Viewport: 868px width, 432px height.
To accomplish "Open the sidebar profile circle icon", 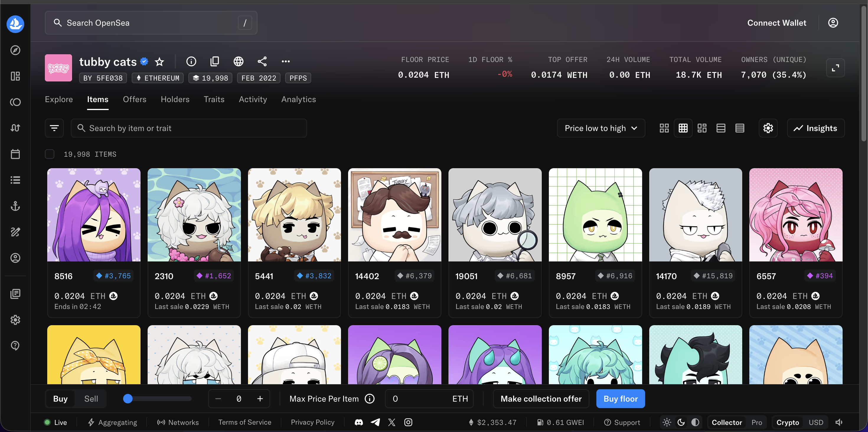I will click(x=15, y=258).
